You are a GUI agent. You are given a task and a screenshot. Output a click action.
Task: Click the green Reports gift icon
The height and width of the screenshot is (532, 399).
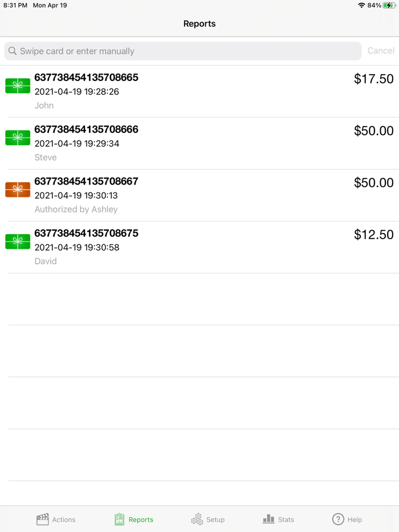tap(120, 519)
